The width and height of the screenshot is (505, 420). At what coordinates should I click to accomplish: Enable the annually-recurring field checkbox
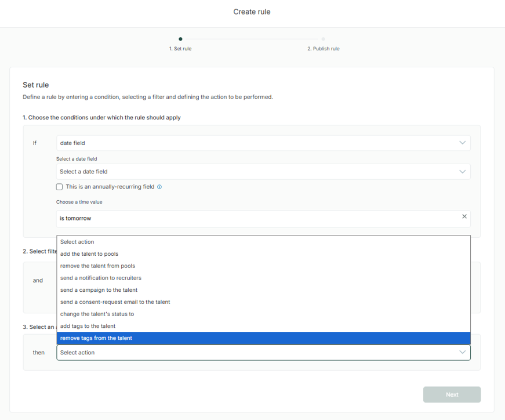(x=59, y=187)
